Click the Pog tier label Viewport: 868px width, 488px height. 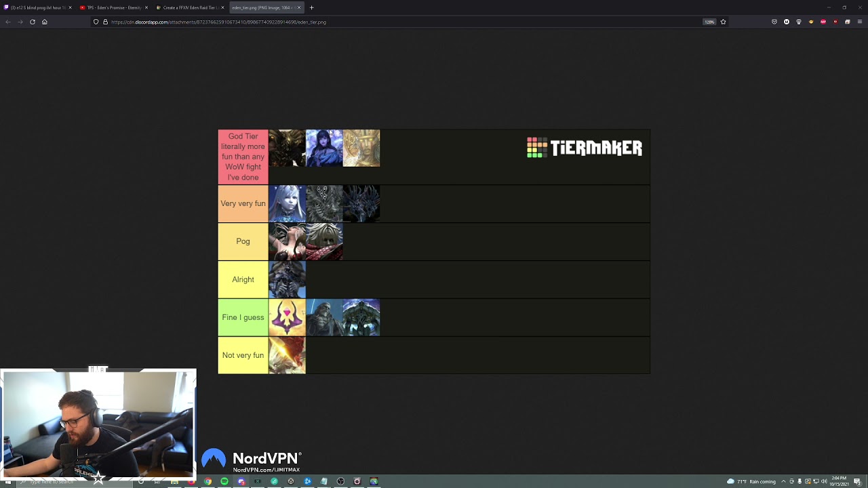[x=243, y=241]
